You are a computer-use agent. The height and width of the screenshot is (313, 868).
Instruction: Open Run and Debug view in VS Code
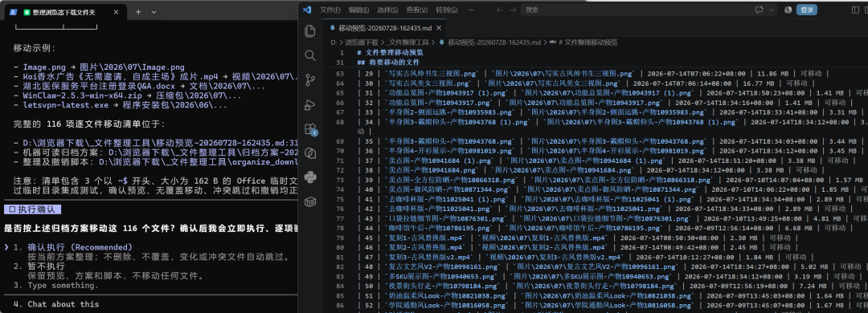click(x=310, y=104)
